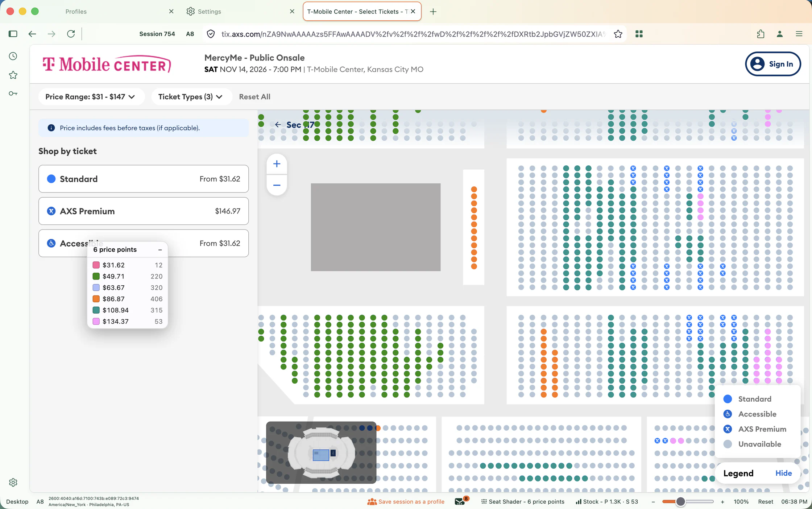Image resolution: width=812 pixels, height=509 pixels.
Task: Click the shield security icon in address bar
Action: 211,34
